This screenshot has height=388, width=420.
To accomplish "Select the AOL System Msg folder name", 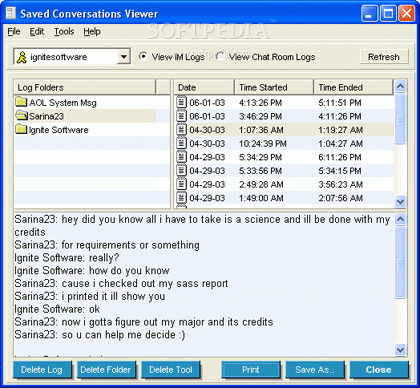I will (63, 103).
